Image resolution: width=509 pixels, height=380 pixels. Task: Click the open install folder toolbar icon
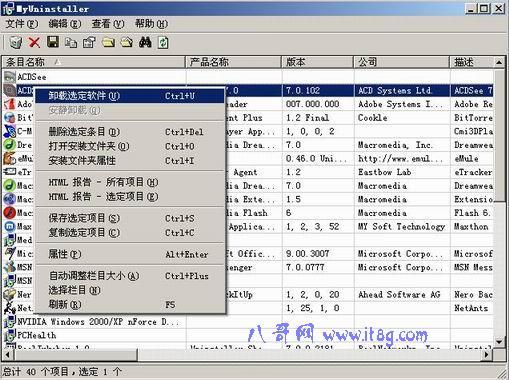click(108, 42)
